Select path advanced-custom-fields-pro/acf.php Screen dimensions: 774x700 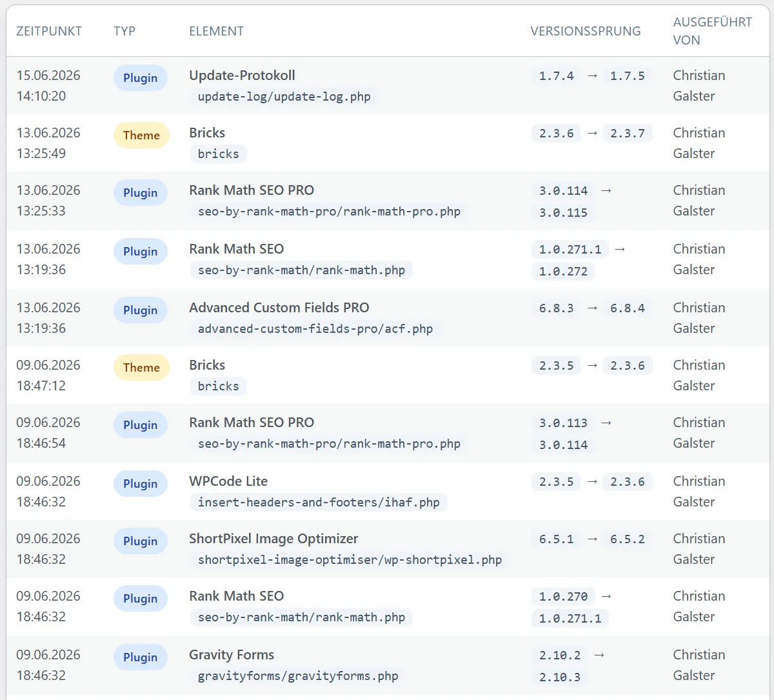pyautogui.click(x=315, y=329)
